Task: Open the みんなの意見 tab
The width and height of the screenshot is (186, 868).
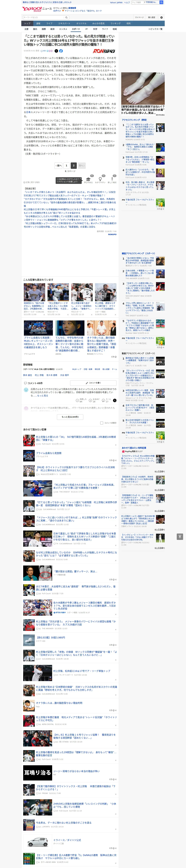Action: point(98,24)
